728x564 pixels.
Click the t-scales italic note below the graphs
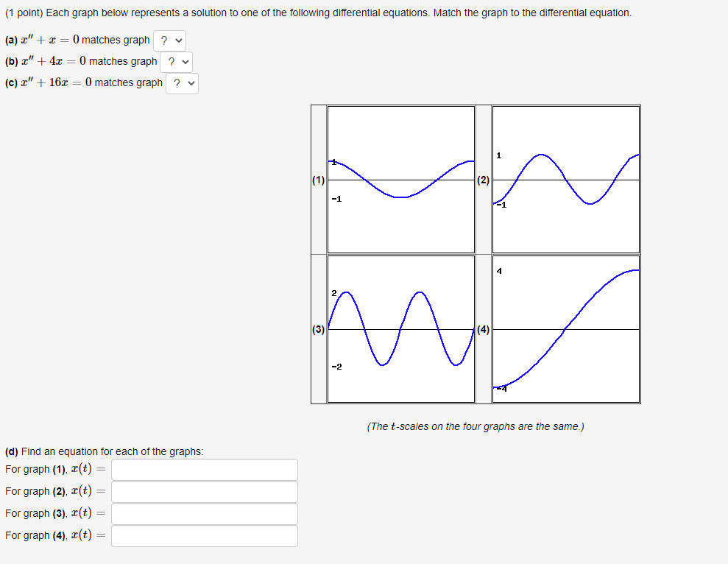[477, 426]
